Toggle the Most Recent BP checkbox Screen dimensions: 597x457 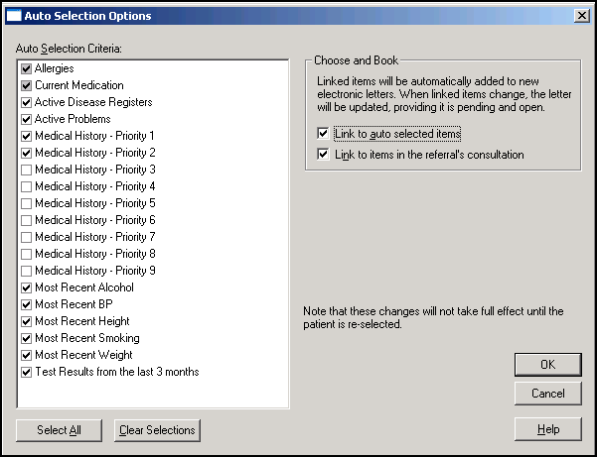pos(26,304)
